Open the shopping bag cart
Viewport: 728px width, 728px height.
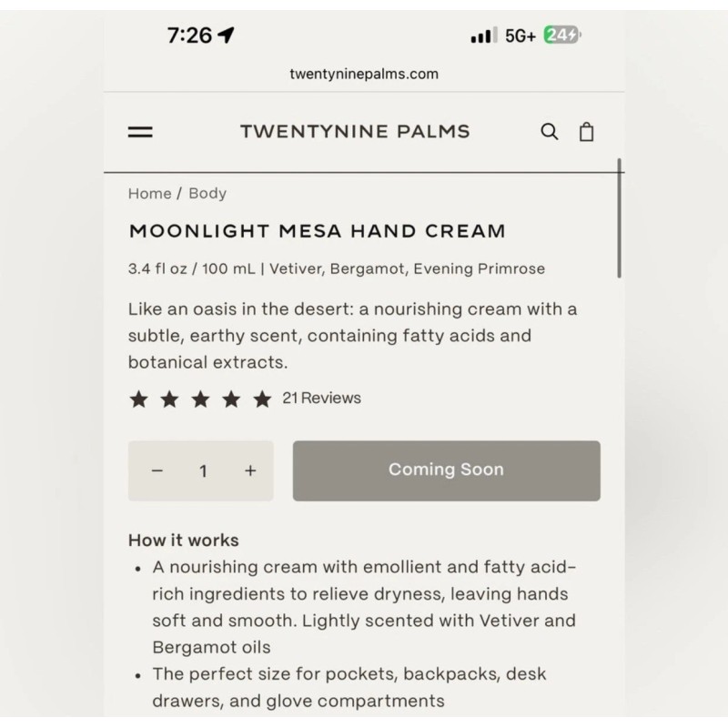(x=587, y=132)
